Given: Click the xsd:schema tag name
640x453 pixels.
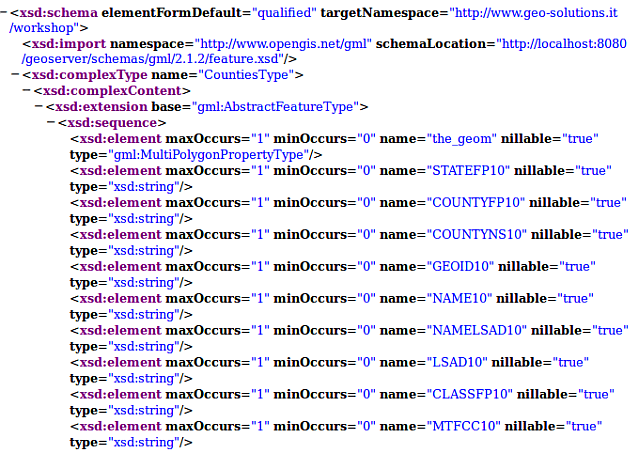Looking at the screenshot, I should 58,13.
